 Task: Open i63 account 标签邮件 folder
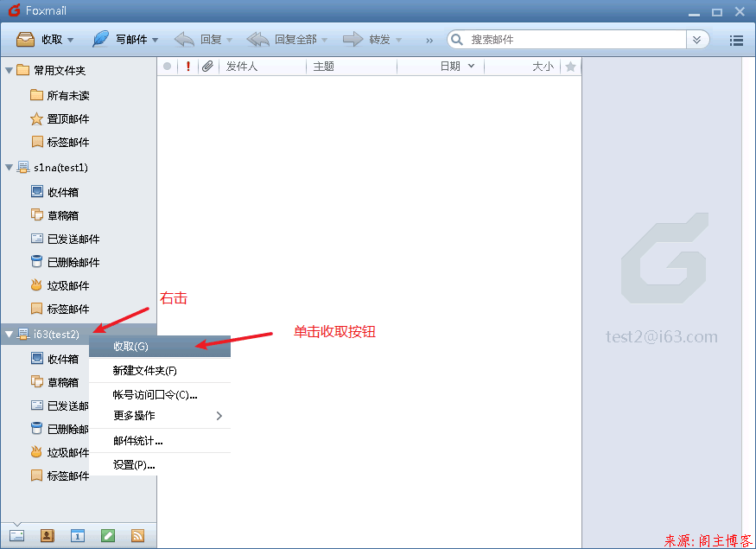(x=60, y=476)
